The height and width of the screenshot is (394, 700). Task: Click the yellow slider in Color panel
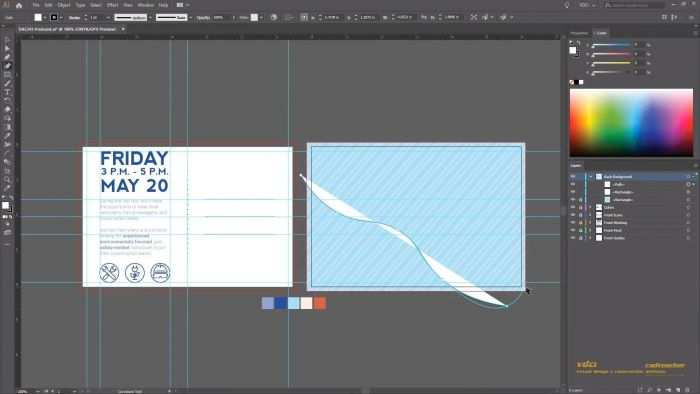coord(612,63)
